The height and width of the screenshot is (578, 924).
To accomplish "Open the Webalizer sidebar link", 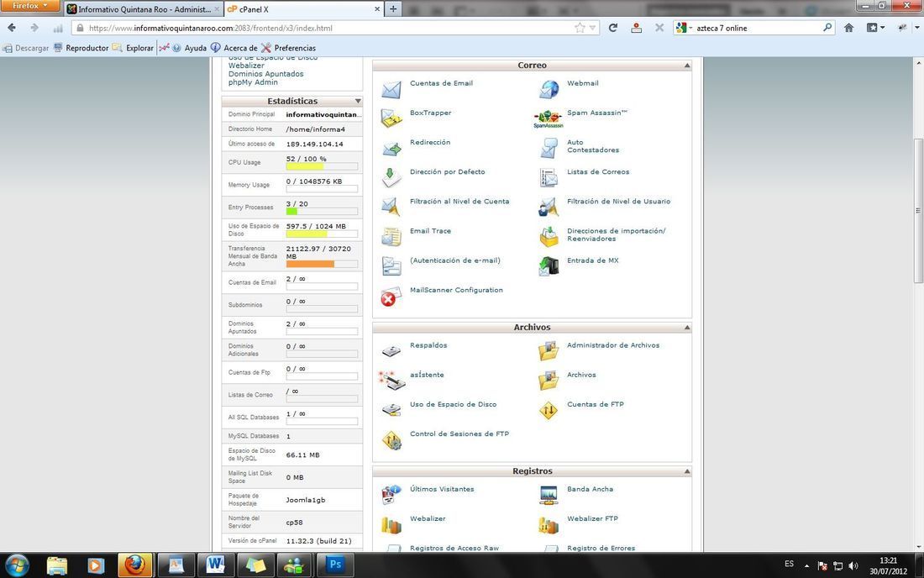I will pos(246,66).
